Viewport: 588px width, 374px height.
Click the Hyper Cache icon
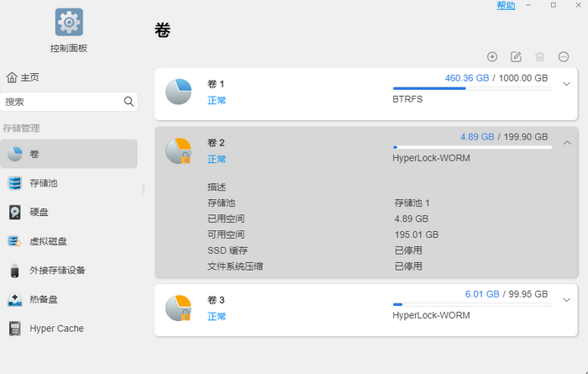14,329
